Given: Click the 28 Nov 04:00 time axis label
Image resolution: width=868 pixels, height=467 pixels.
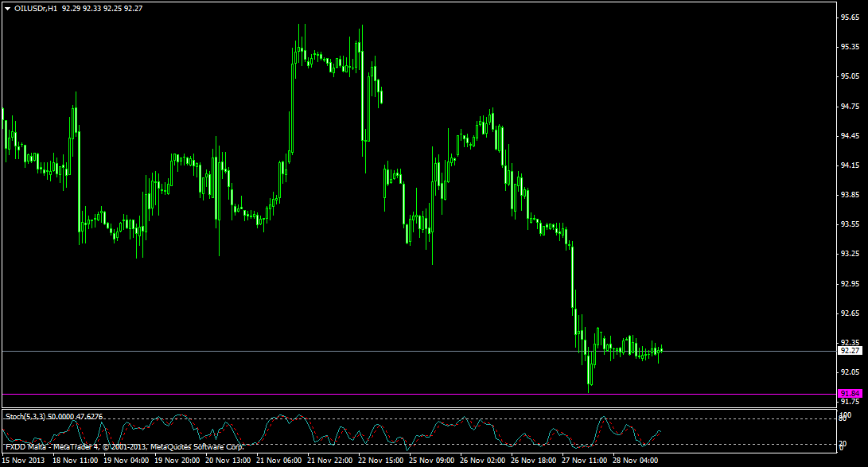Looking at the screenshot, I should pos(634,460).
